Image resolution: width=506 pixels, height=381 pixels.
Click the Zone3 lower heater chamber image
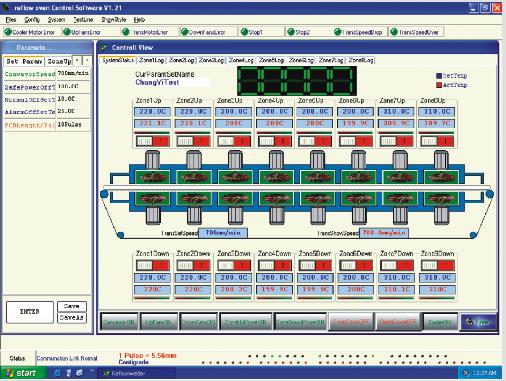(235, 199)
